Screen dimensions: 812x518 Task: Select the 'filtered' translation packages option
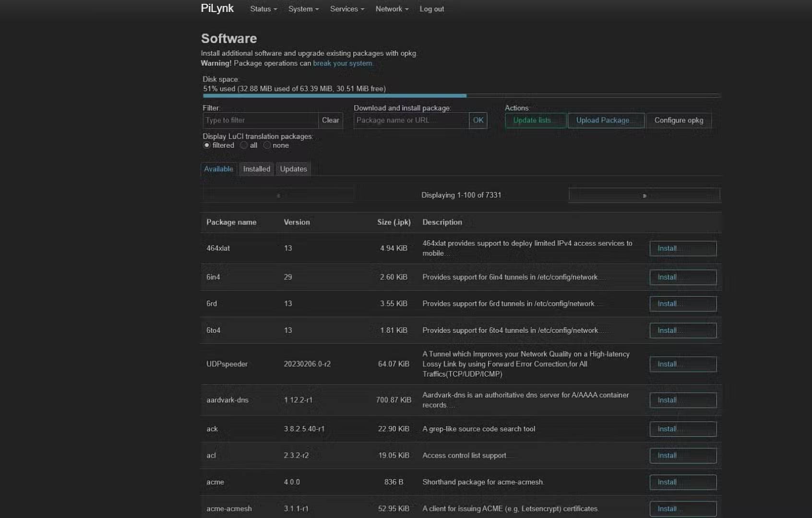click(x=207, y=145)
